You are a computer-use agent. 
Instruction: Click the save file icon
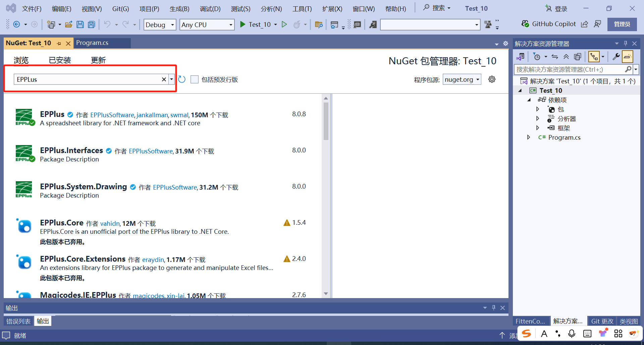[80, 24]
